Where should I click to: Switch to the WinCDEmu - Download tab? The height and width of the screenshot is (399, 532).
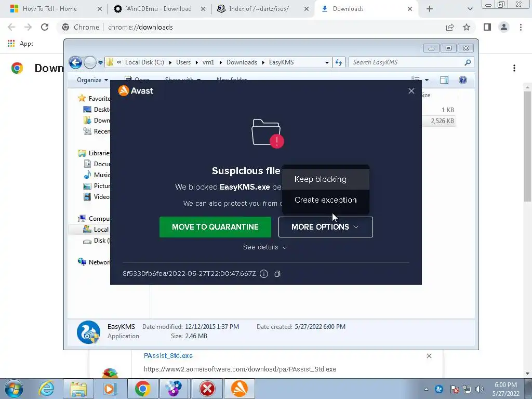159,9
